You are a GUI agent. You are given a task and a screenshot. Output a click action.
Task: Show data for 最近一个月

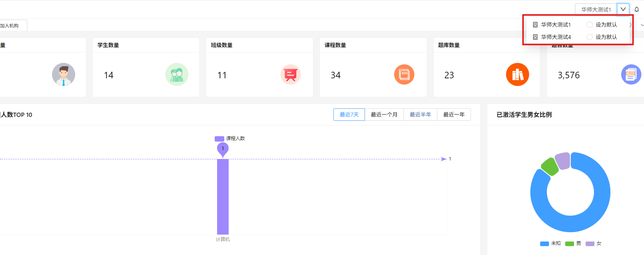384,115
